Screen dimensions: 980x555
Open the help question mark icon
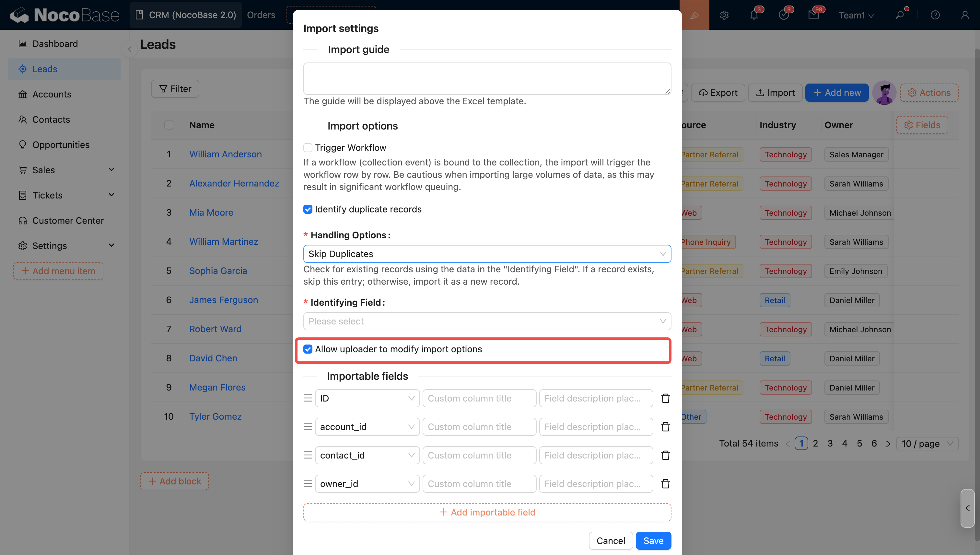[935, 15]
